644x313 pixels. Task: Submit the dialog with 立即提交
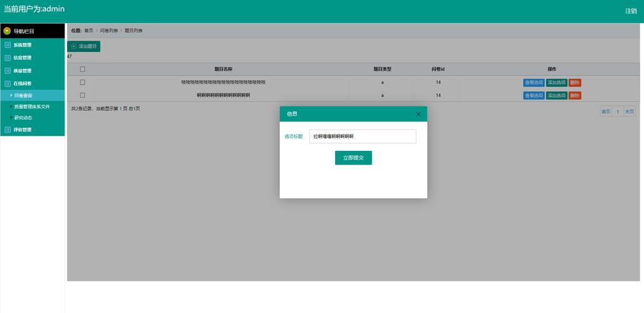(353, 158)
